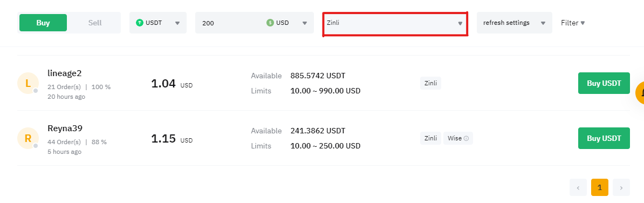Click lineage2's avatar icon
Viewport: 644px width, 203px height.
(x=28, y=84)
